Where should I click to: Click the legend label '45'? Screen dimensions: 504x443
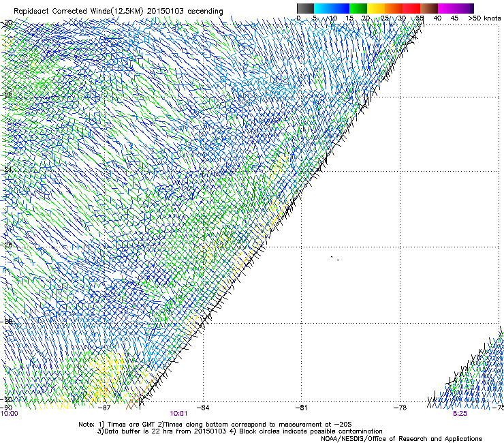454,18
